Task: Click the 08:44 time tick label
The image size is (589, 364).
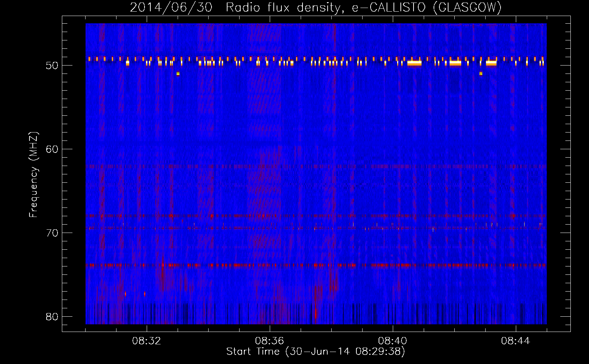Action: [515, 341]
